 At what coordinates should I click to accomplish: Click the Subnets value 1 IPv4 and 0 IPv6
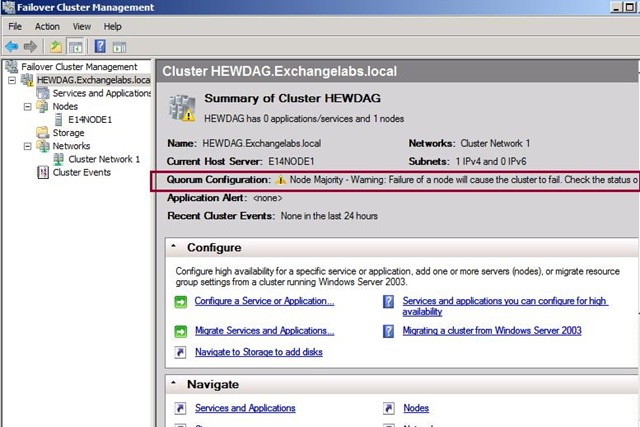pos(491,162)
